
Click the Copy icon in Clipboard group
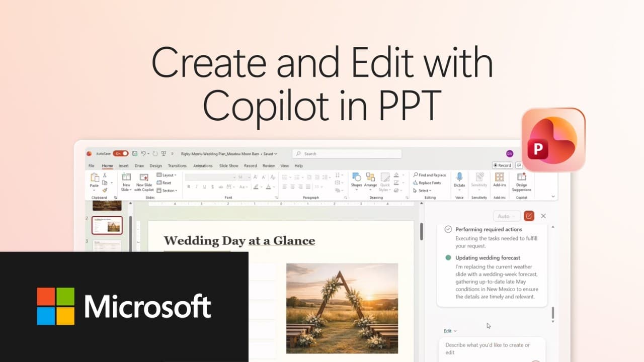coord(105,183)
